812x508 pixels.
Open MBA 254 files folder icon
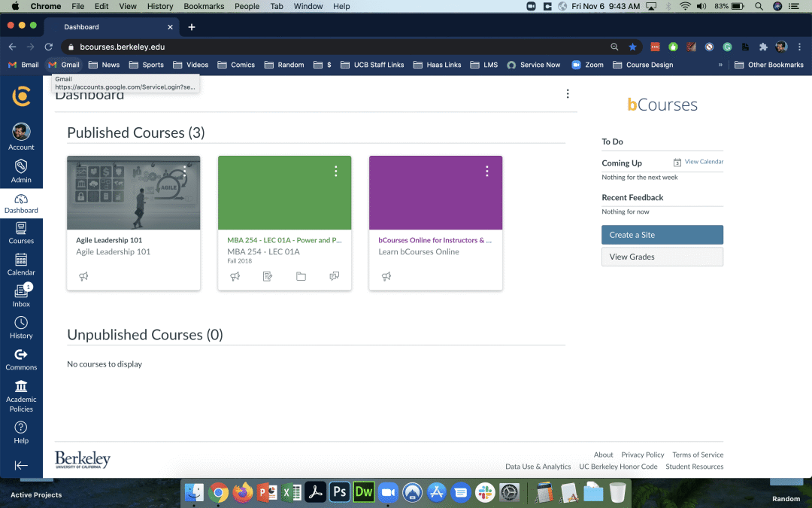tap(301, 276)
